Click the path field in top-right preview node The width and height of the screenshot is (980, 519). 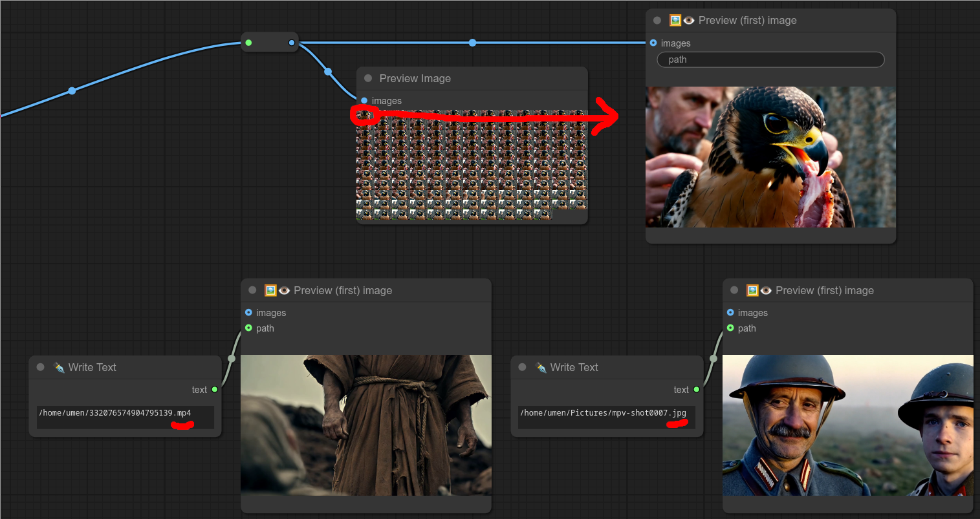click(770, 59)
